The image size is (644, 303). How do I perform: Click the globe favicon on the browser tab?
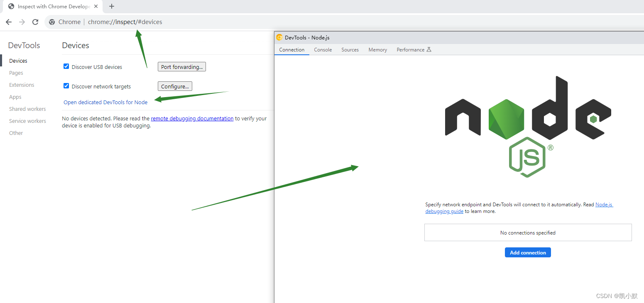(x=11, y=6)
